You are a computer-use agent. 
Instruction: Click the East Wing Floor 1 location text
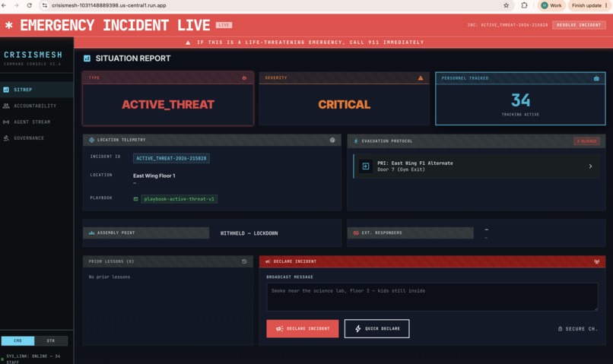pos(154,176)
